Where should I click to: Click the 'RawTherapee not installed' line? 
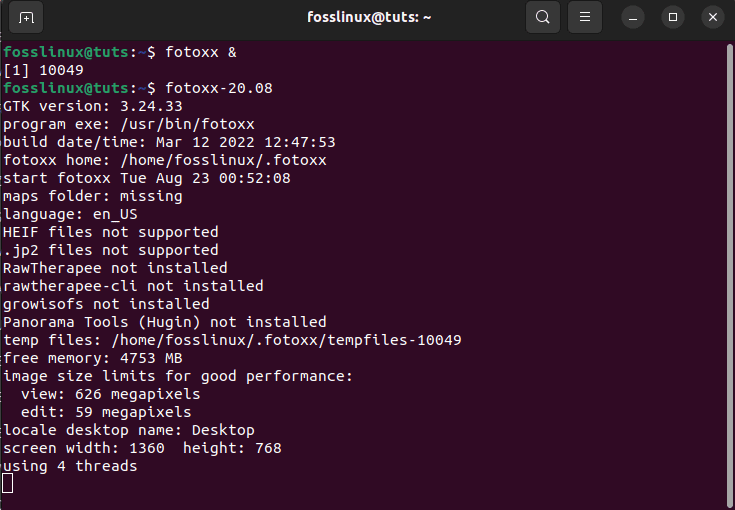pos(115,268)
